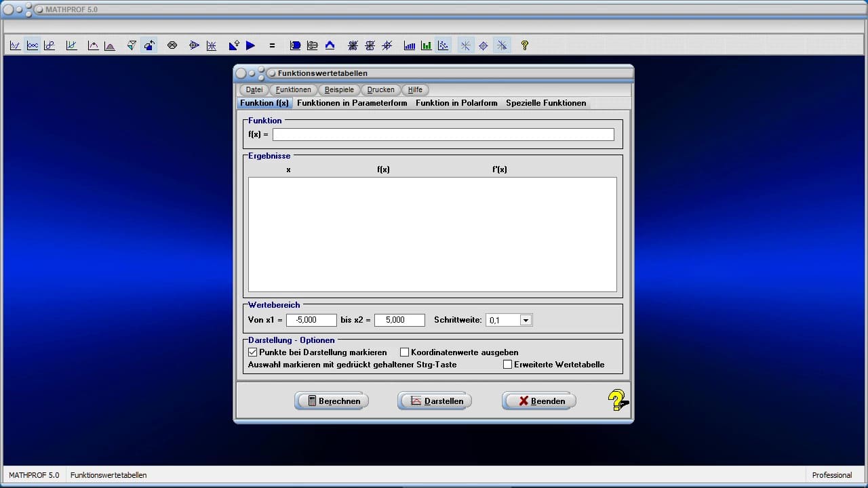The image size is (868, 488).
Task: Click the f(x) function input field
Action: pos(443,135)
